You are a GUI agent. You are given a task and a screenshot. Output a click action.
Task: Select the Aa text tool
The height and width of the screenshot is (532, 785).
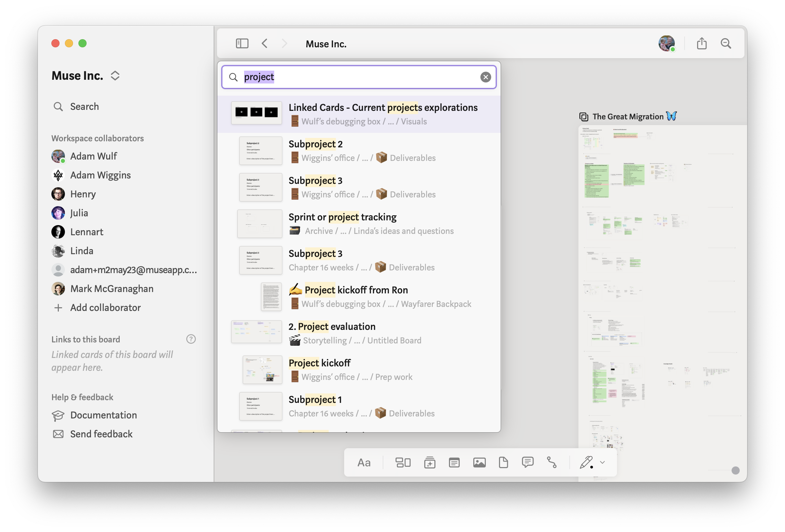[x=364, y=463]
